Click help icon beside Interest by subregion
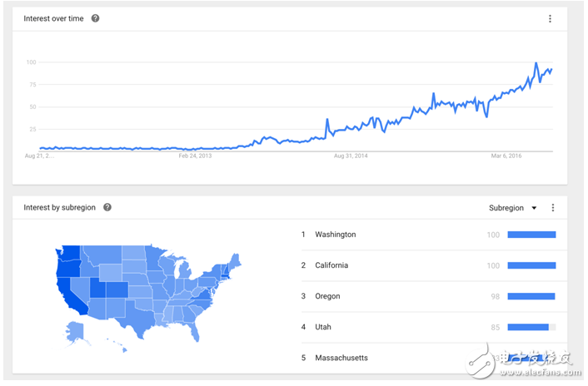This screenshot has width=588, height=386. (x=107, y=207)
